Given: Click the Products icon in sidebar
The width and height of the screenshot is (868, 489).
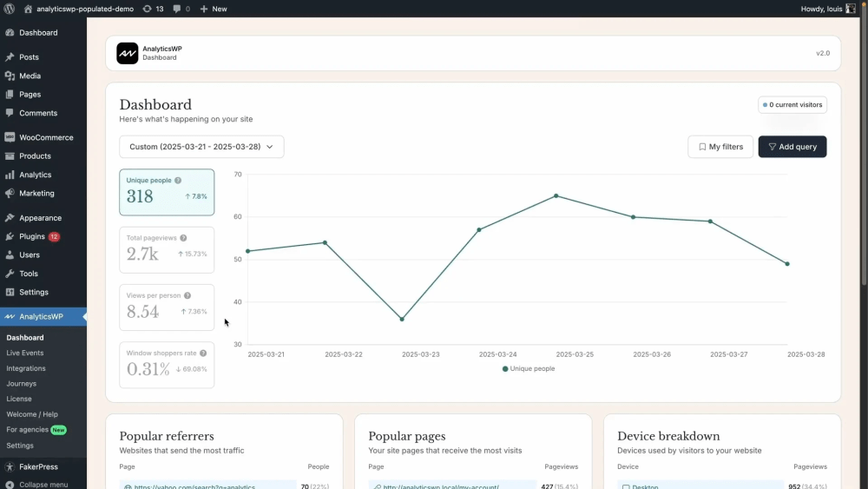Looking at the screenshot, I should [10, 156].
